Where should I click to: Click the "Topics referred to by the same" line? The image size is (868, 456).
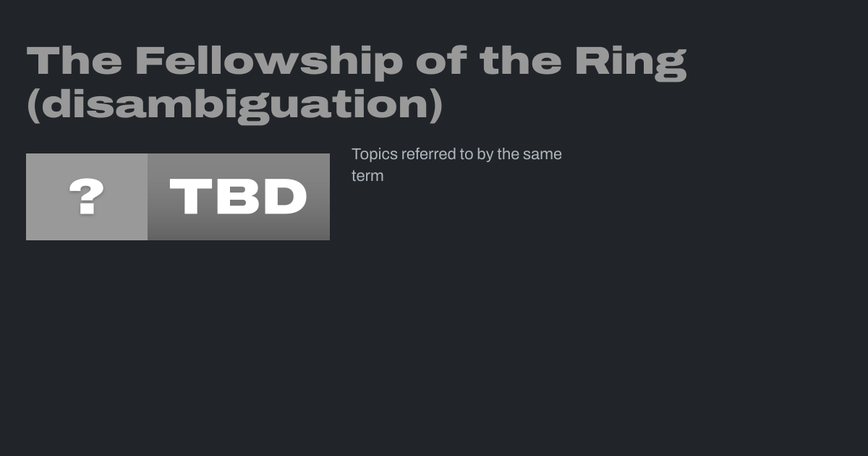coord(456,154)
